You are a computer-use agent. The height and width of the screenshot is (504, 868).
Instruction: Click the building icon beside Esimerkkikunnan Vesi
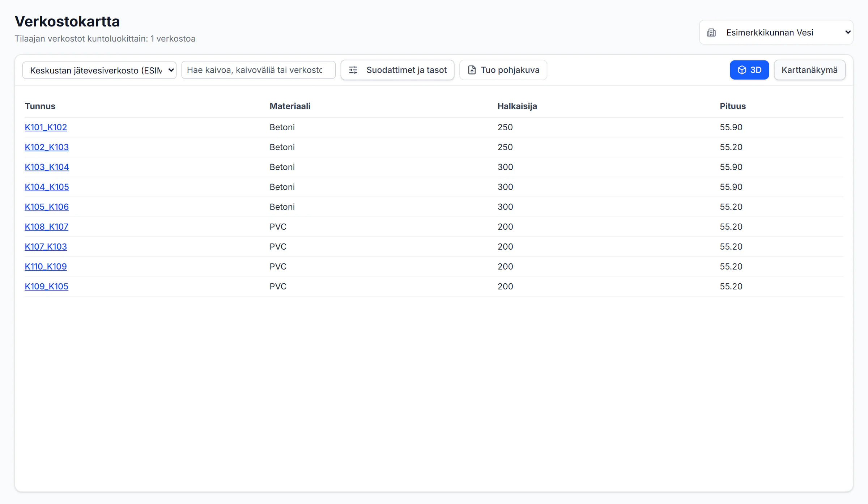(x=711, y=33)
